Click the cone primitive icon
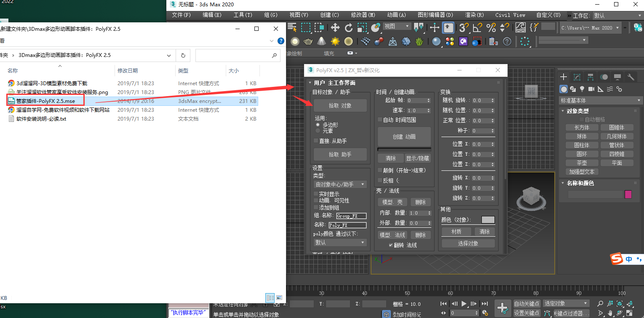Screen dimensions: 644x318 [322, 41]
